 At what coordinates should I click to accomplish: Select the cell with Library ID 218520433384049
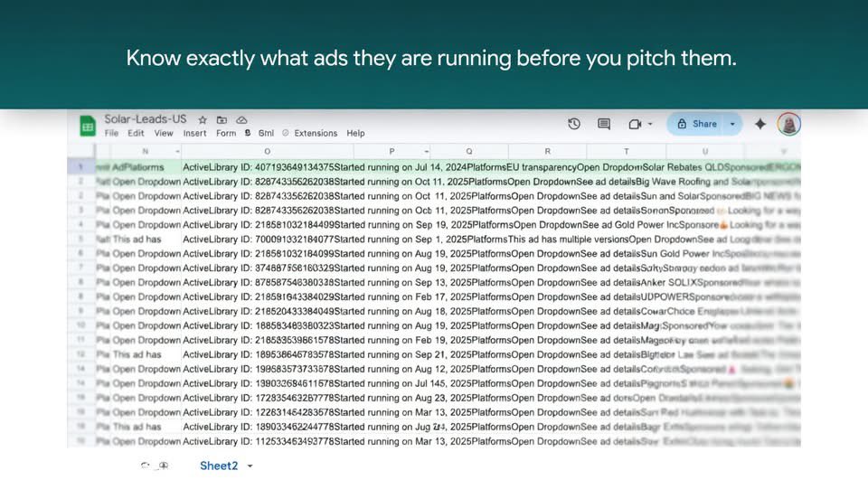click(268, 311)
